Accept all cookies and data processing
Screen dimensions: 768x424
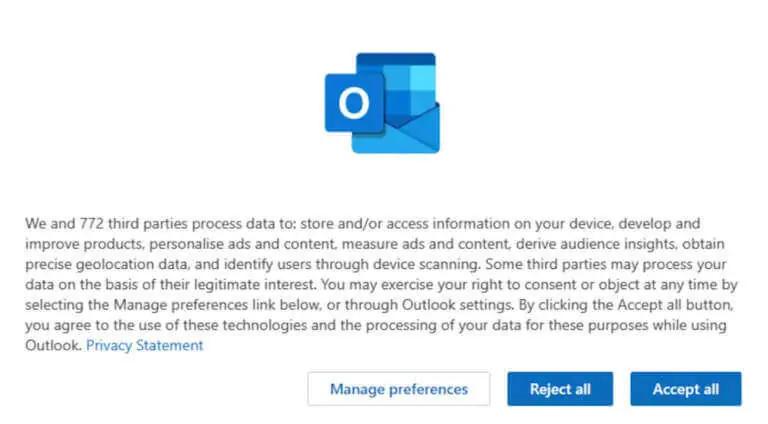pos(686,389)
